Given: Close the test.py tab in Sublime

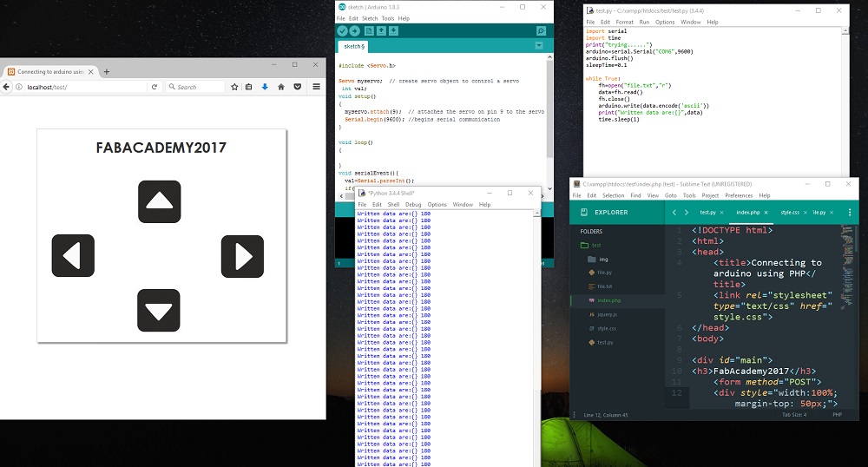Looking at the screenshot, I should point(721,213).
